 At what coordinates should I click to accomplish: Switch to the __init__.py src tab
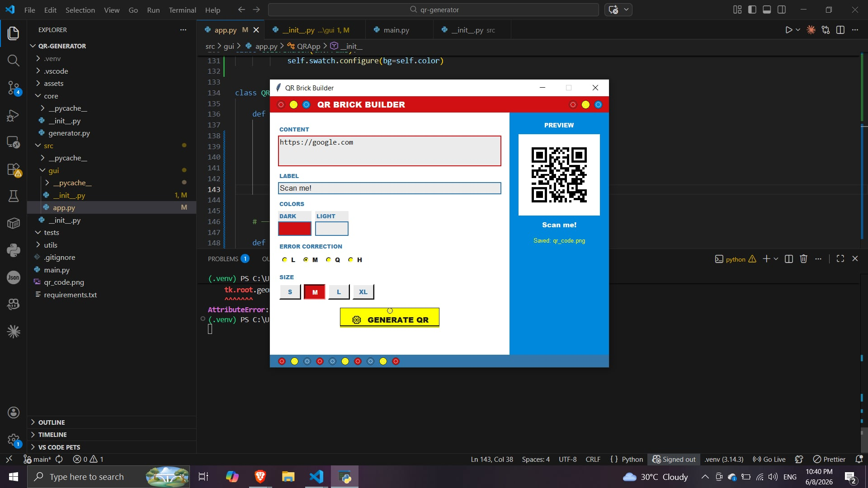[x=472, y=30]
